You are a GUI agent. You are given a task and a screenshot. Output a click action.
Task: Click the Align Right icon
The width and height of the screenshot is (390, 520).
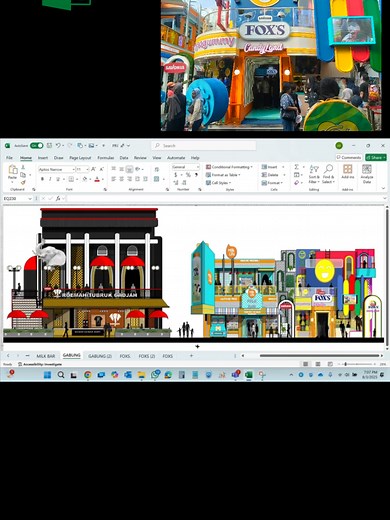click(129, 179)
